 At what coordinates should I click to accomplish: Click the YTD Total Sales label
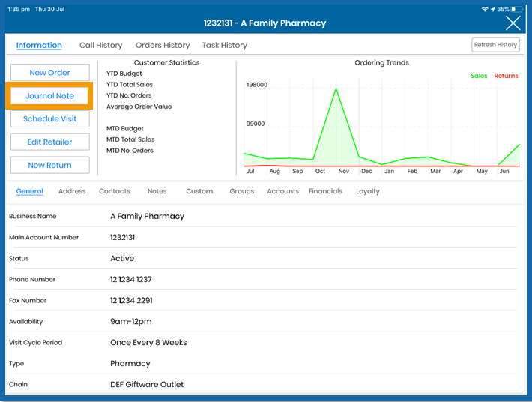tap(130, 84)
